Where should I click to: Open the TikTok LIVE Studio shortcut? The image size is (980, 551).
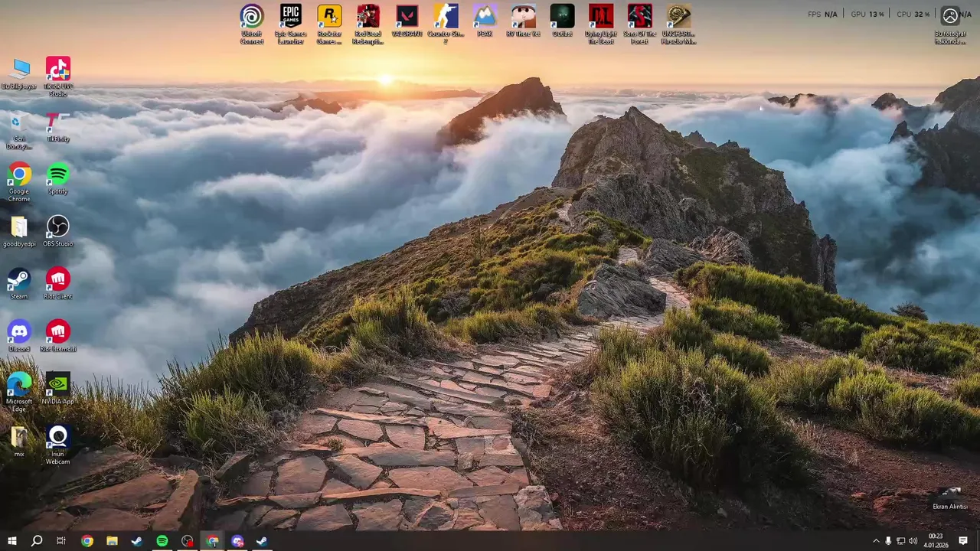point(58,77)
